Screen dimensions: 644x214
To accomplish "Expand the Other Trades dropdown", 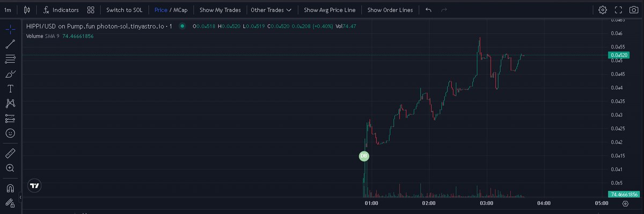I will [271, 10].
